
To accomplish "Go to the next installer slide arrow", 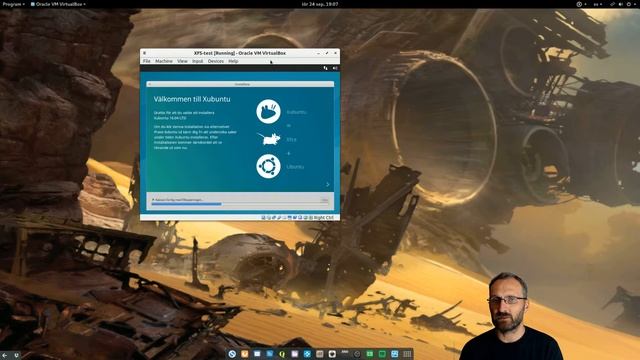I will click(x=327, y=184).
